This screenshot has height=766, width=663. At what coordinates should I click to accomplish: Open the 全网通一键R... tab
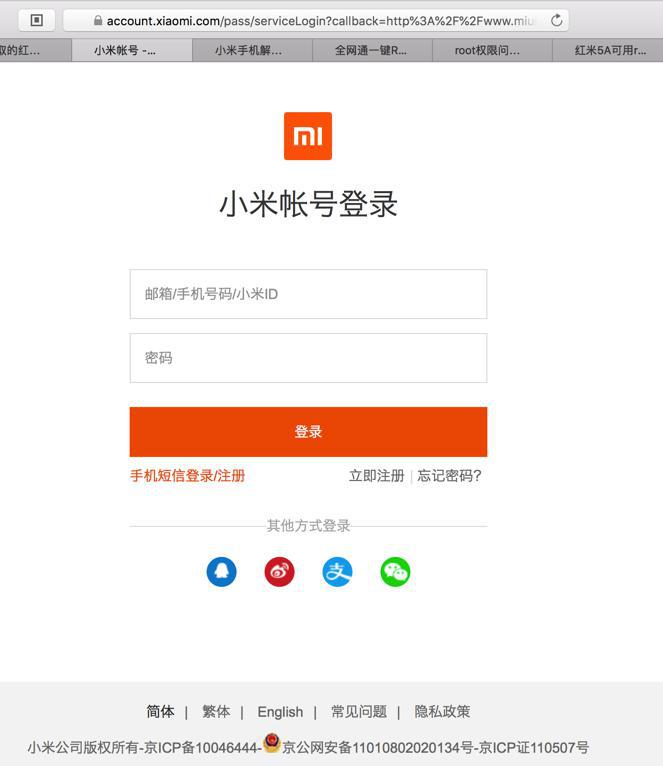pos(372,50)
